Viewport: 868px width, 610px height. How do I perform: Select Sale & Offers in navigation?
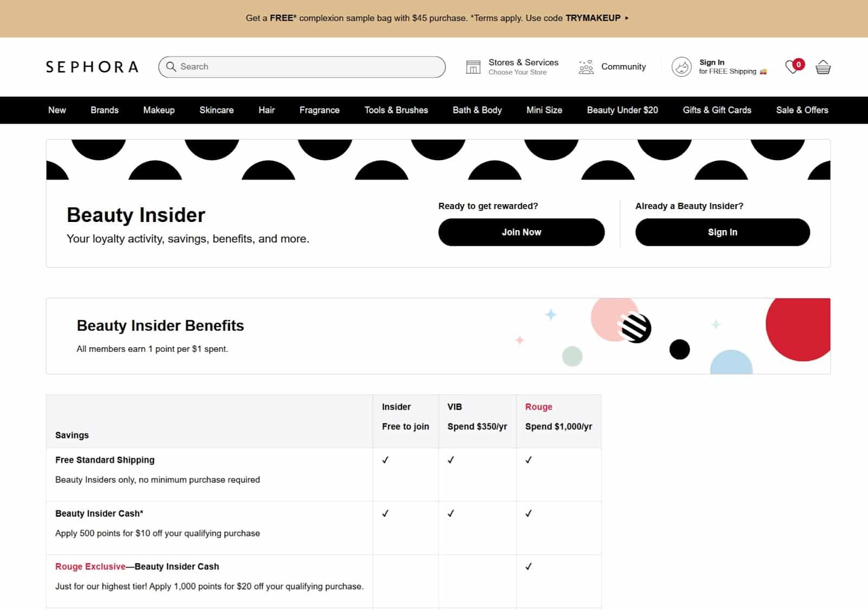pos(802,110)
